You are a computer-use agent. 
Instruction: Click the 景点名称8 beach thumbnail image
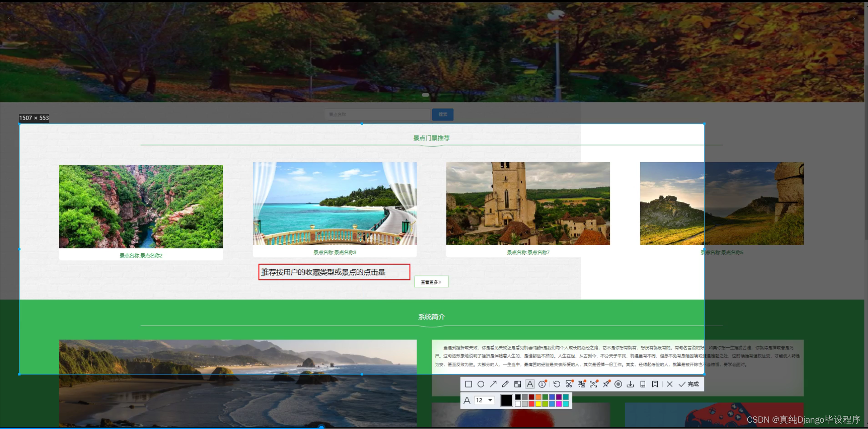pos(335,203)
